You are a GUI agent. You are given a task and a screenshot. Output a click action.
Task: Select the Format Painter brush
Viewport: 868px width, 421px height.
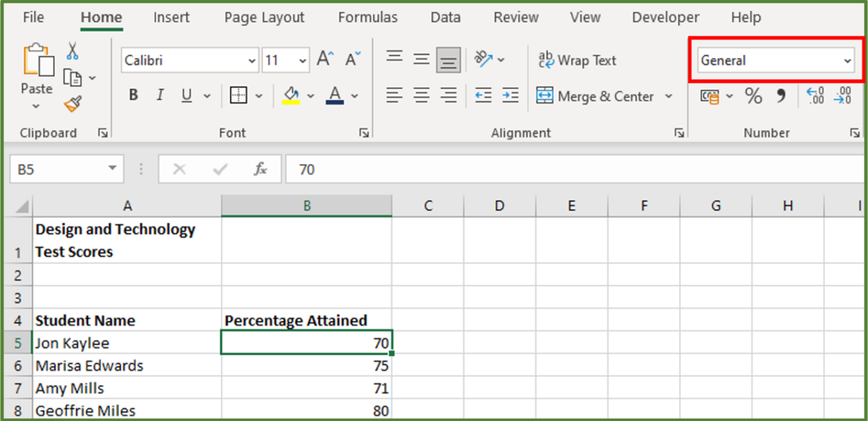pos(72,104)
